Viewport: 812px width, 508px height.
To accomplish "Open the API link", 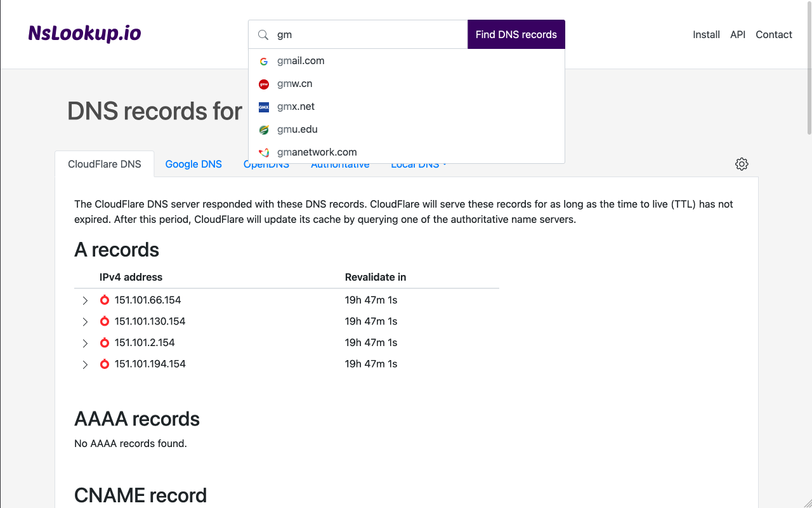I will click(x=738, y=35).
